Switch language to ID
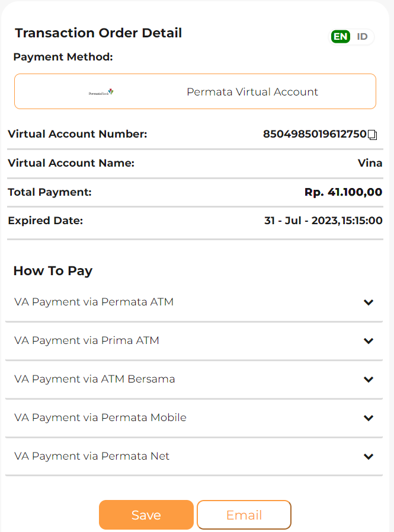Image resolution: width=394 pixels, height=532 pixels. 363,37
